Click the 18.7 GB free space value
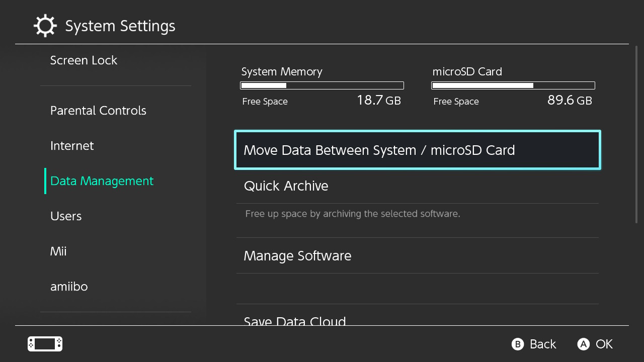This screenshot has width=644, height=362. (x=378, y=100)
